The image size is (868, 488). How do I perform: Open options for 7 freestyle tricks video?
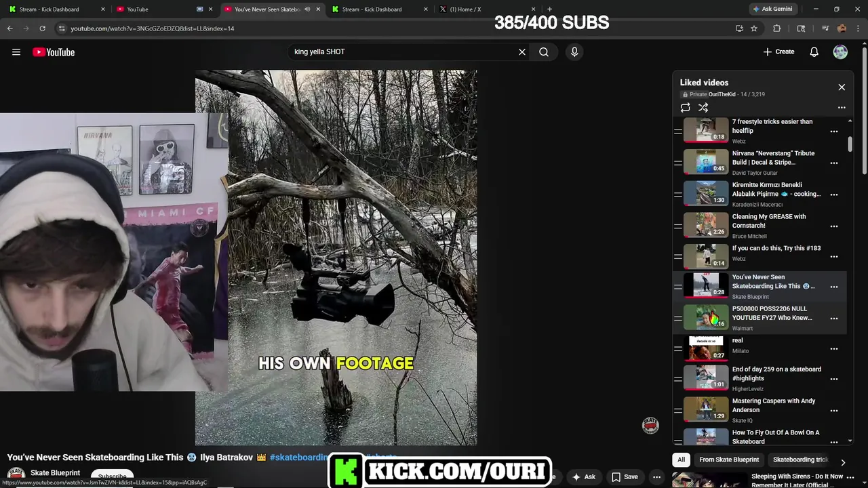(x=834, y=131)
